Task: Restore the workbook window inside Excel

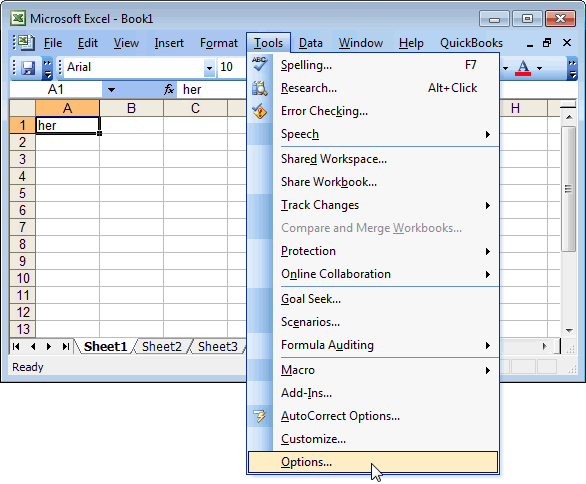Action: tap(547, 43)
